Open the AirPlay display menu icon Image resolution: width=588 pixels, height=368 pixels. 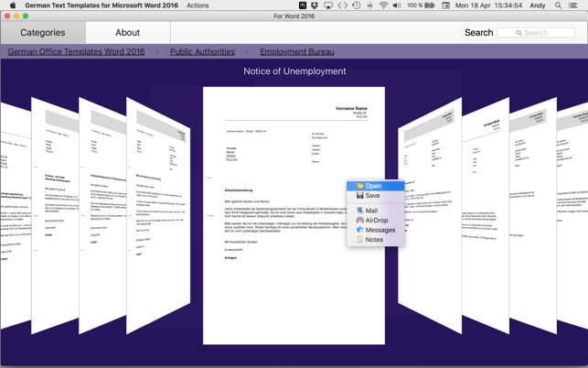328,5
